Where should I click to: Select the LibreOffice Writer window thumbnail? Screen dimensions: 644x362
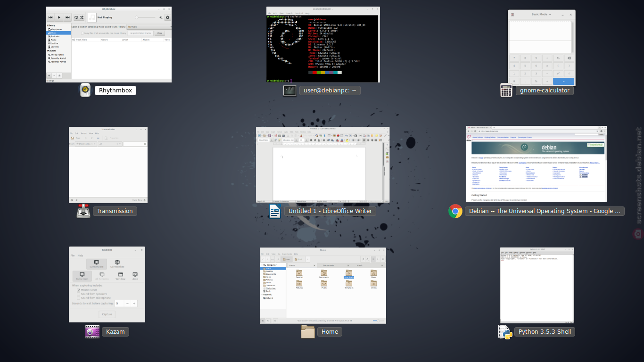click(x=323, y=165)
